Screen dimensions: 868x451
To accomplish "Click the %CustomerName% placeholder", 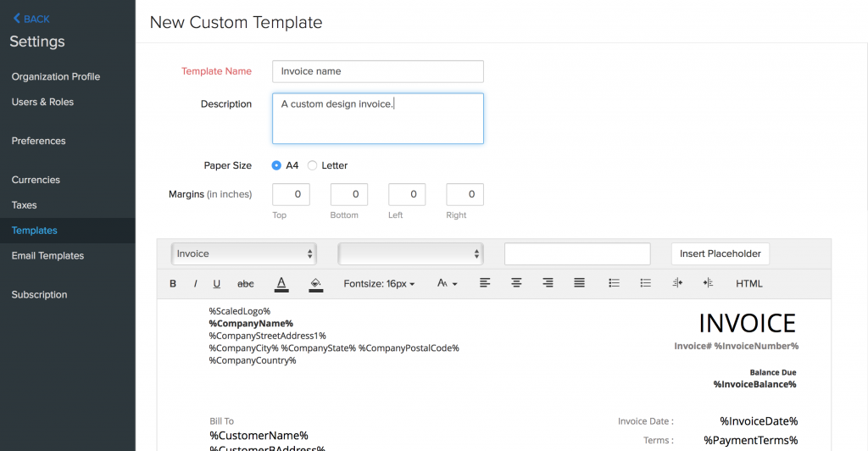I will pyautogui.click(x=259, y=436).
